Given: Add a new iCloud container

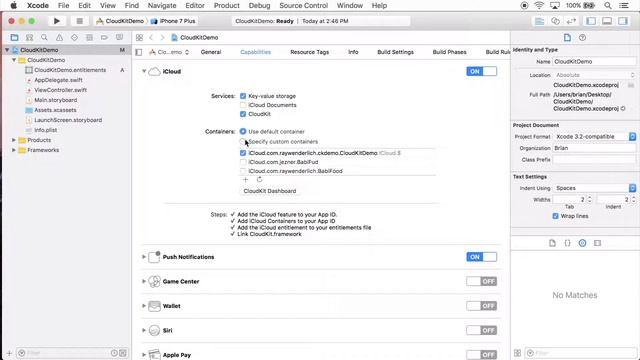Looking at the screenshot, I should tap(245, 180).
